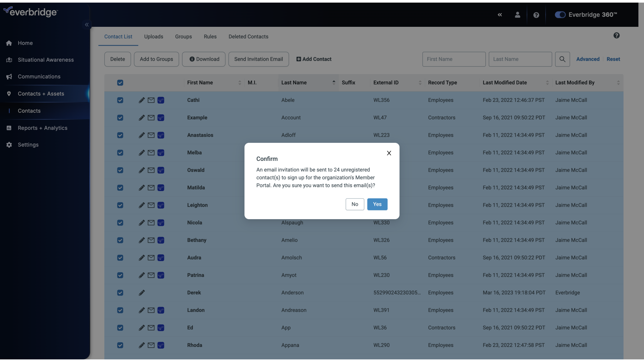
Task: Close the Confirm dialog with X
Action: 389,153
